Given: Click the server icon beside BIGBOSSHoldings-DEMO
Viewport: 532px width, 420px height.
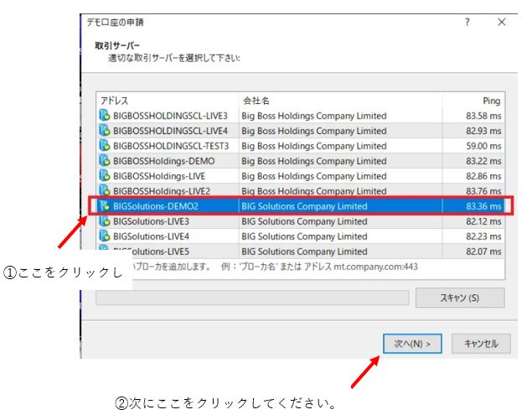Looking at the screenshot, I should (105, 161).
